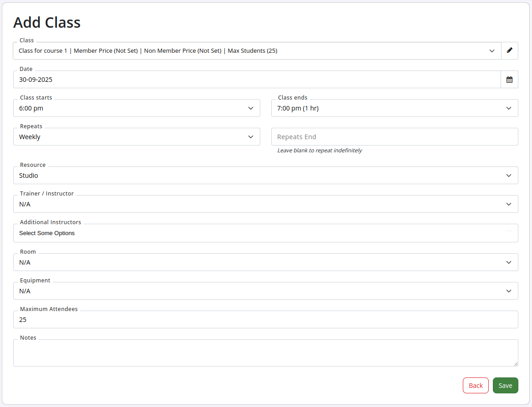Open the Equipment dropdown
This screenshot has width=532, height=407.
pyautogui.click(x=265, y=291)
